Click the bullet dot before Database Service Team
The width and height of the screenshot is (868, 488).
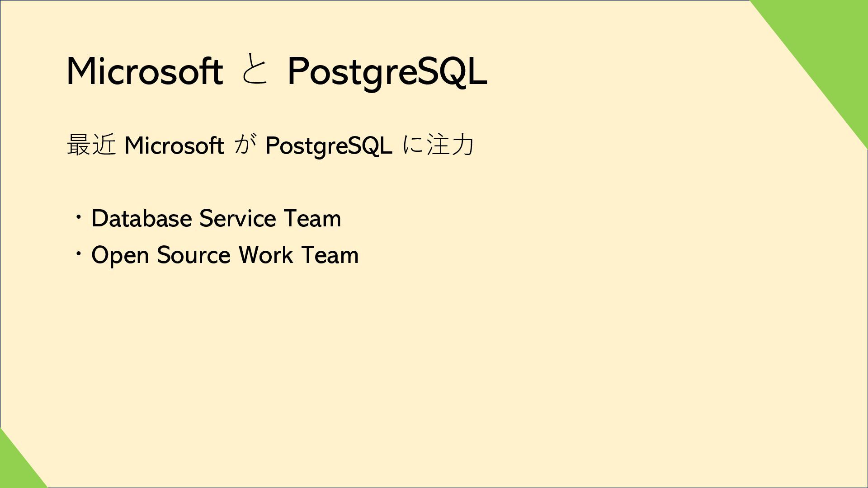(x=79, y=218)
